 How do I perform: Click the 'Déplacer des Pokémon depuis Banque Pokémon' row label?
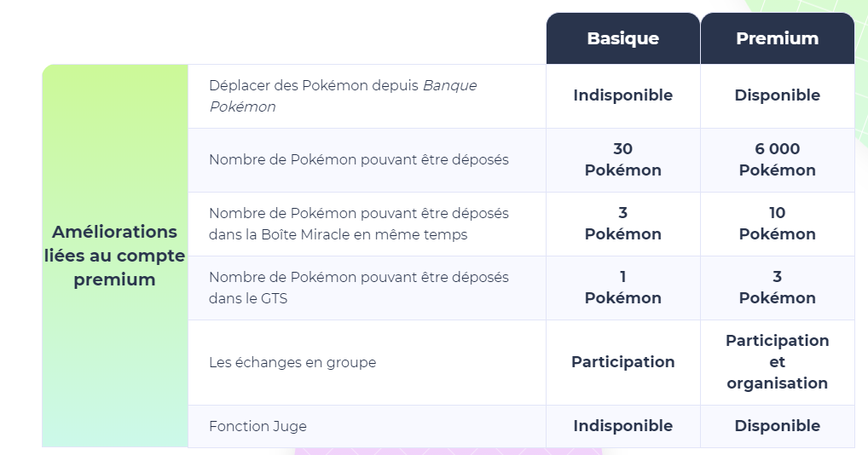[x=343, y=95]
